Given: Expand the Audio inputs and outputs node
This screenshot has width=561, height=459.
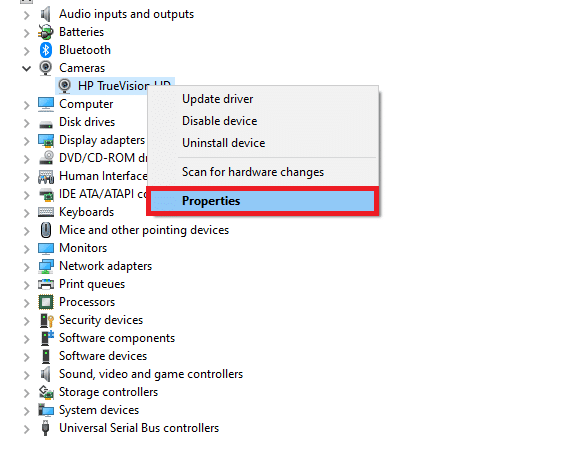Looking at the screenshot, I should coord(26,15).
